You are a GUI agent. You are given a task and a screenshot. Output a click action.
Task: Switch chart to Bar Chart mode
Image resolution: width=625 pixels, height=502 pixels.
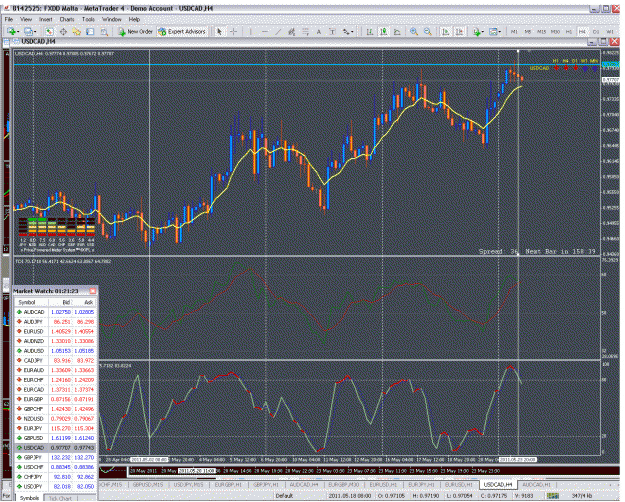(369, 31)
